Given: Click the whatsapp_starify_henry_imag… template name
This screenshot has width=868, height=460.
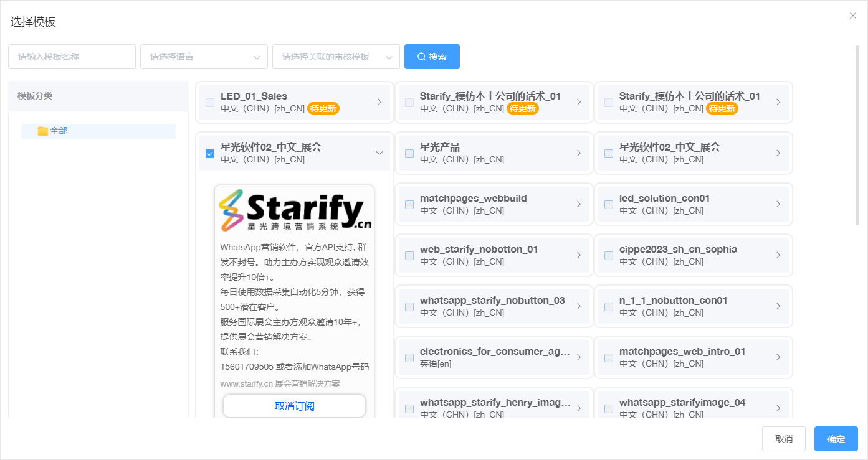Looking at the screenshot, I should [x=495, y=402].
